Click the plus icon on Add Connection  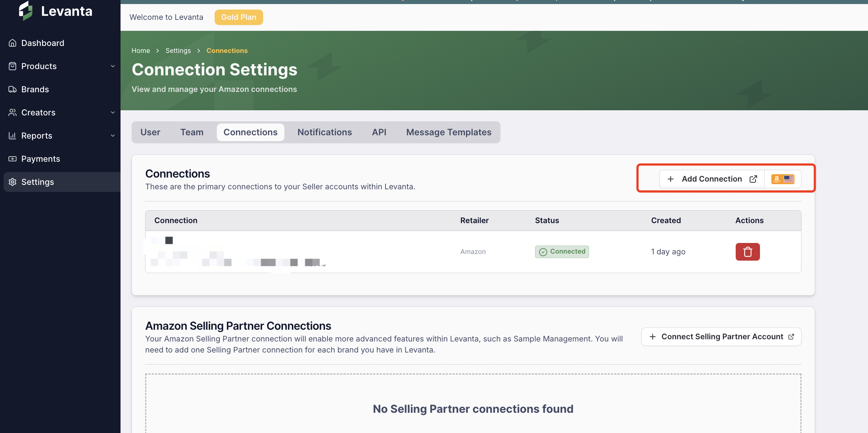tap(671, 179)
